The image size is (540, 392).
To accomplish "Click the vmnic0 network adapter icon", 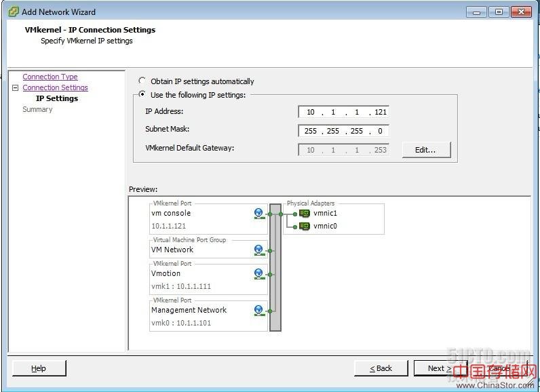I will [305, 226].
